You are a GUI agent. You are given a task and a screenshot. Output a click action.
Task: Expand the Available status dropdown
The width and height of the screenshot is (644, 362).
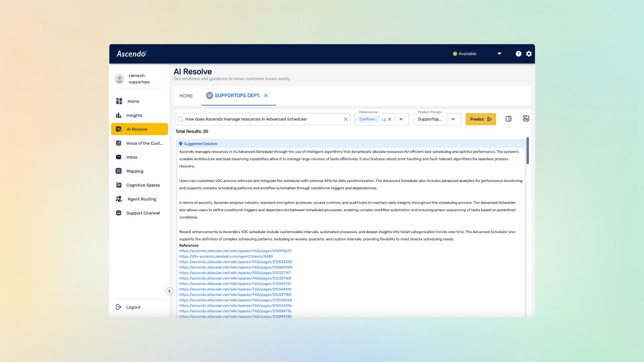(499, 54)
